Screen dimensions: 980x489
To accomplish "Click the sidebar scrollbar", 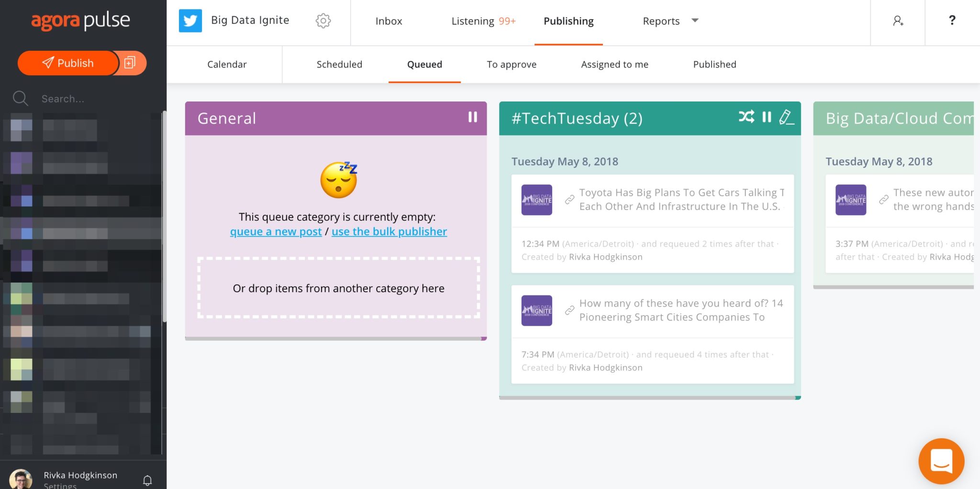I will [x=164, y=216].
